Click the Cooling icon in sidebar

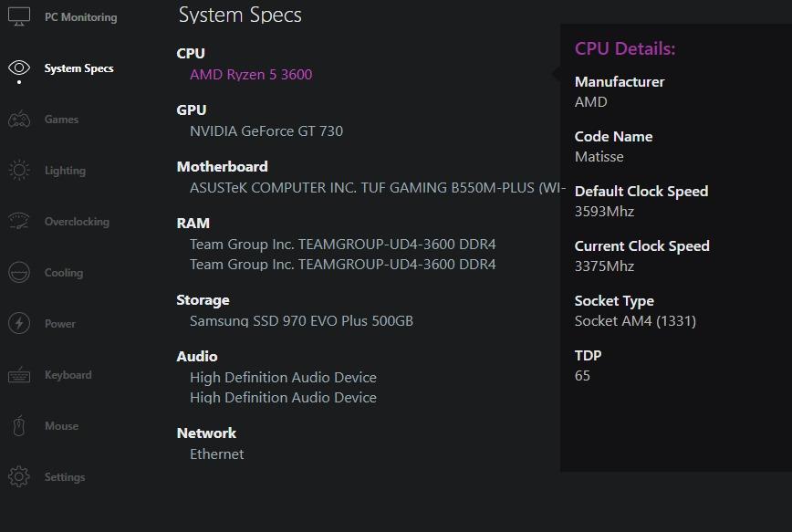[x=19, y=272]
